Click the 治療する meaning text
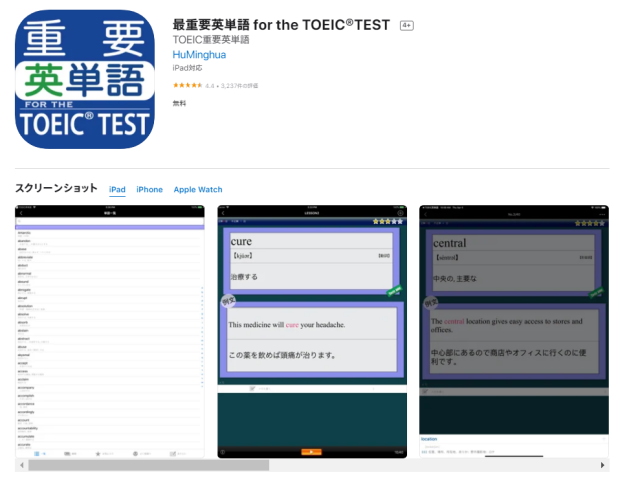The width and height of the screenshot is (640, 481). tap(244, 277)
